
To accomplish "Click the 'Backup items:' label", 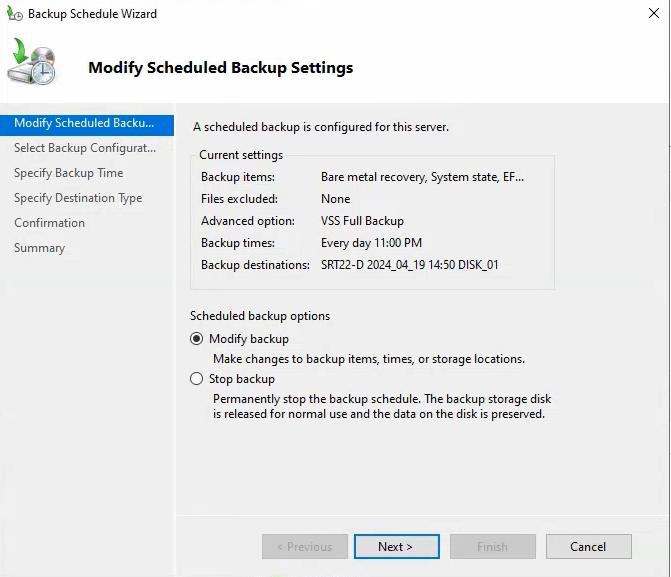I will pos(238,177).
